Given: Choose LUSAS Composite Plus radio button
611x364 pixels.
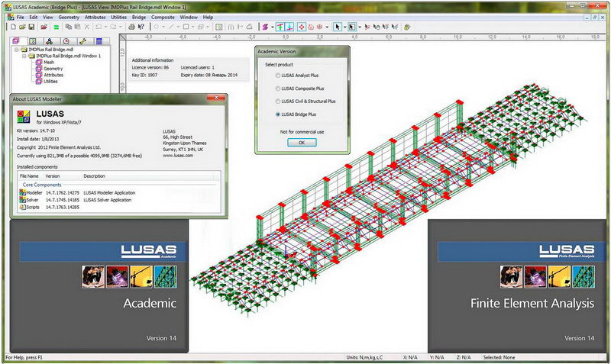Looking at the screenshot, I should pos(277,89).
